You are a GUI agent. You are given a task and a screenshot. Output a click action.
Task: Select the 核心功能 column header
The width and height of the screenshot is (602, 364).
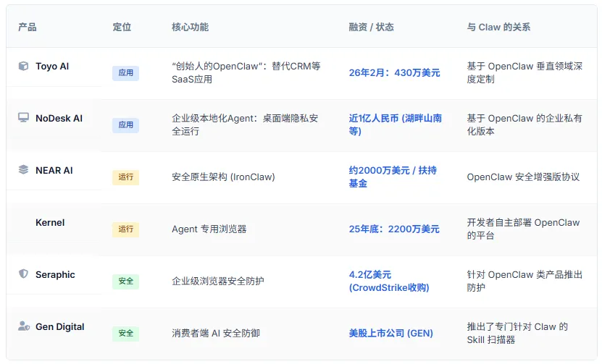pyautogui.click(x=190, y=27)
